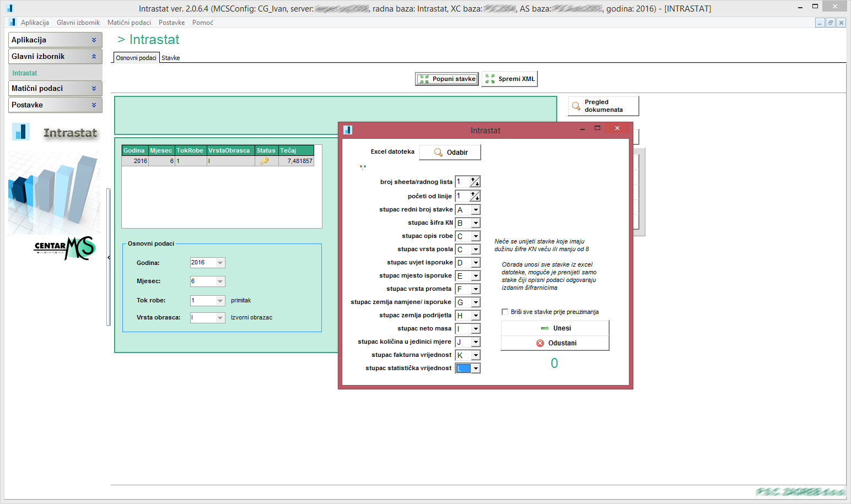Expand the Matični podaci sidebar section
Screen dimensions: 851x504
55,88
